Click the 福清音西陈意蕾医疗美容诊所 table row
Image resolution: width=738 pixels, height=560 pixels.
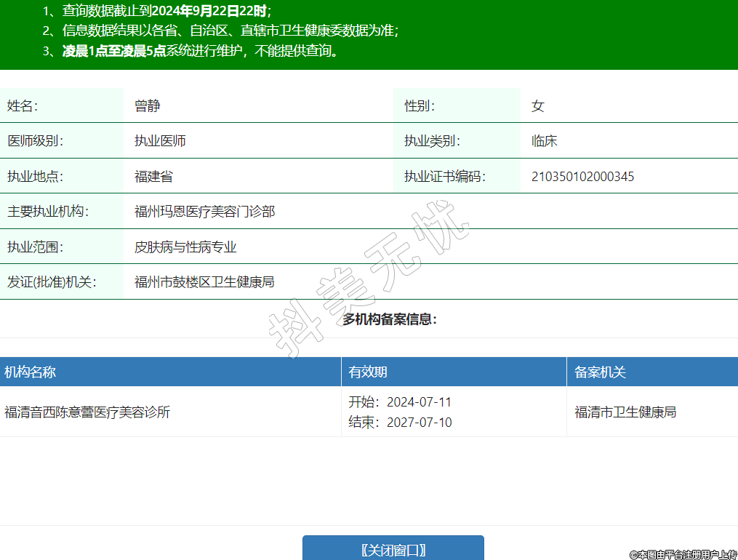87,412
